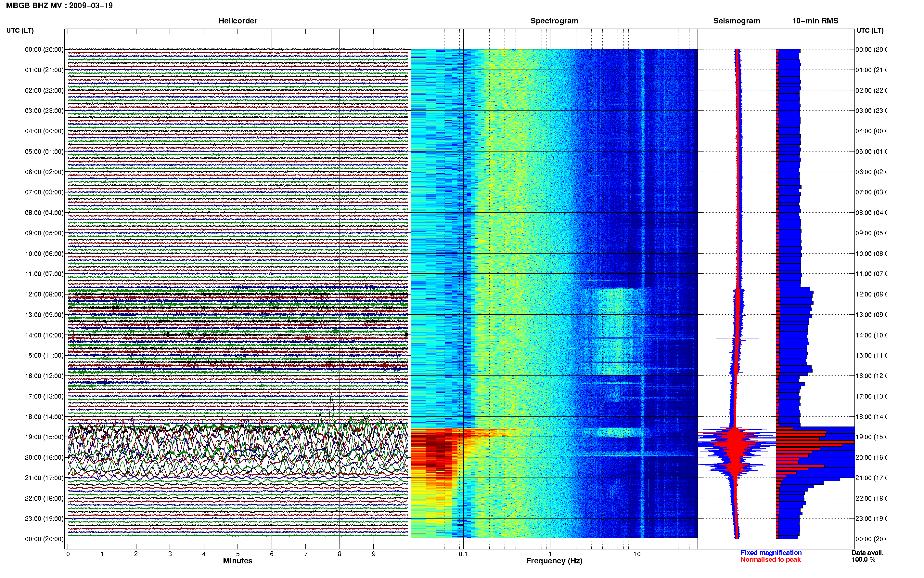
Task: Click the '10-min RMS' panel heading
Action: click(x=815, y=21)
